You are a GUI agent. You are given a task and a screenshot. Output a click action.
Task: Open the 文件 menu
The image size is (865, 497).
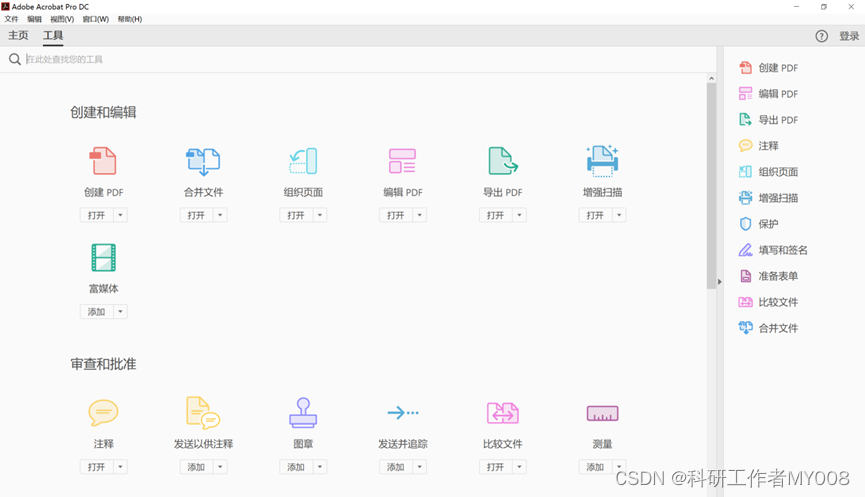coord(12,19)
